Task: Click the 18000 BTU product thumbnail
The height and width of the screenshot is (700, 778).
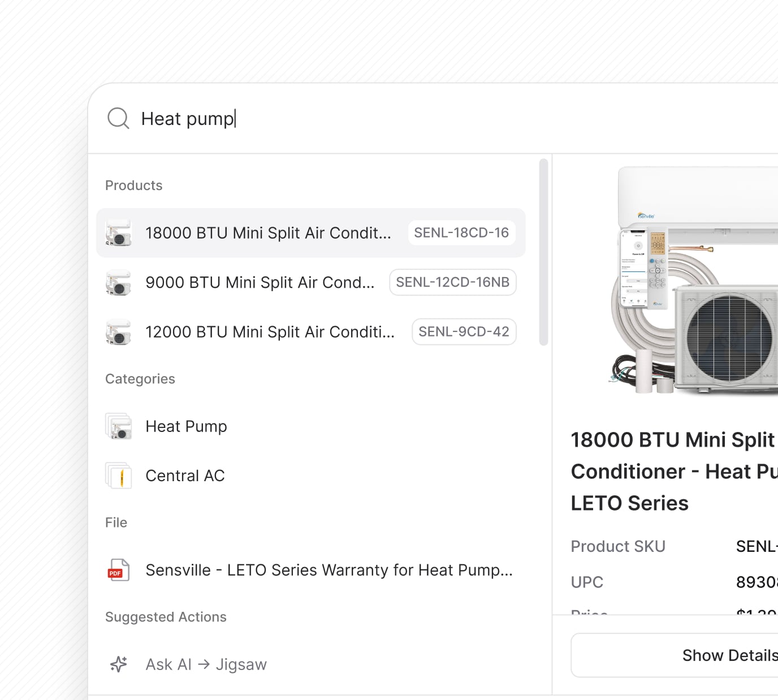Action: (118, 233)
